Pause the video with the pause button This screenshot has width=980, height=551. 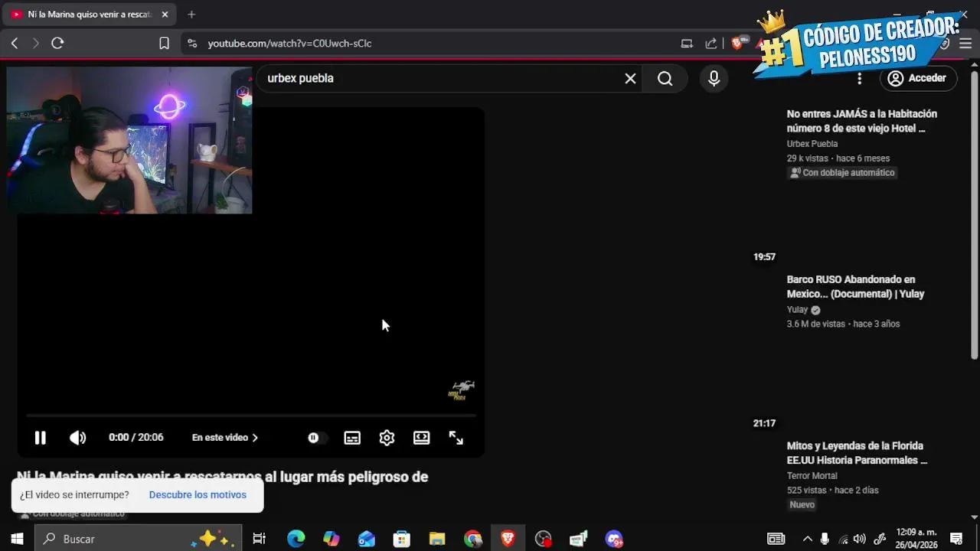pos(40,438)
